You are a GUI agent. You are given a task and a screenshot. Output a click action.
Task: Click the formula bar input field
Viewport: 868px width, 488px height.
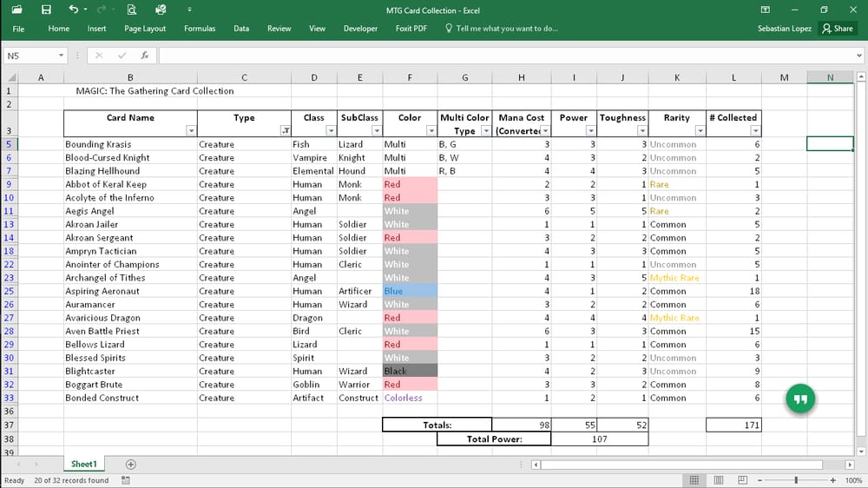click(507, 56)
